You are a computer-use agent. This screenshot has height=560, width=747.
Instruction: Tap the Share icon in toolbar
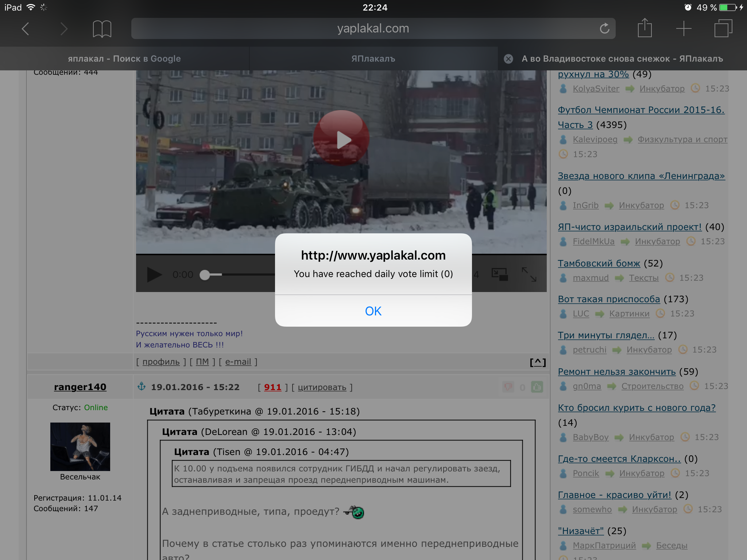(645, 28)
